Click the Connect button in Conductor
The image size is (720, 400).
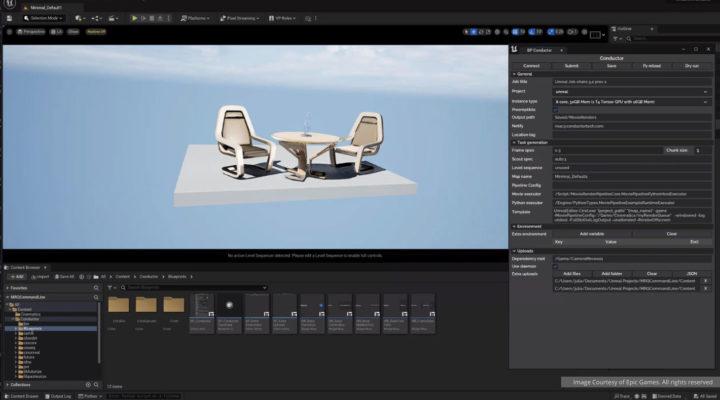tap(531, 66)
